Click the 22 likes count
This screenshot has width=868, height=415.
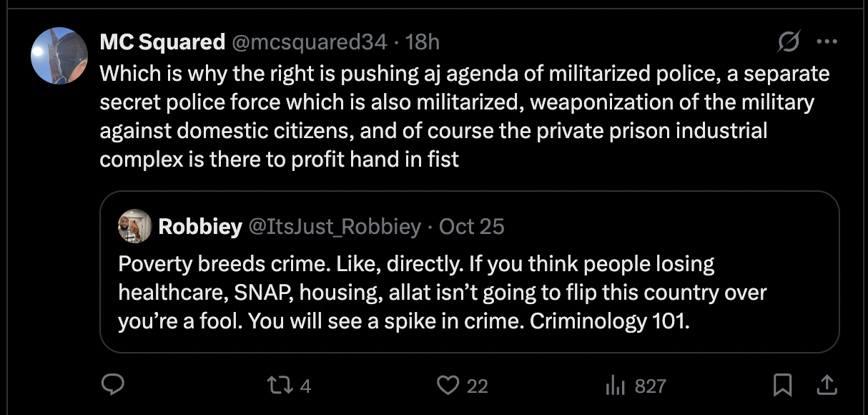point(477,386)
